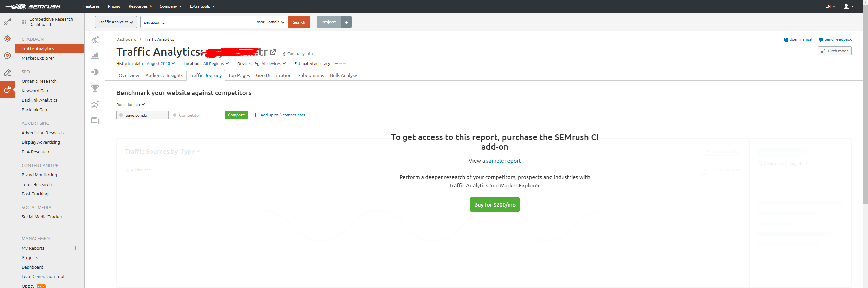Open the telescope icon in tools column
The height and width of the screenshot is (288, 868).
tap(95, 40)
